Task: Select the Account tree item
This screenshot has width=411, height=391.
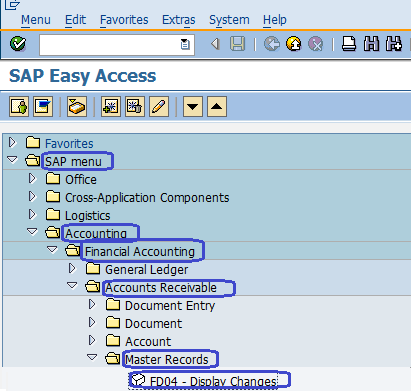Action: point(148,342)
